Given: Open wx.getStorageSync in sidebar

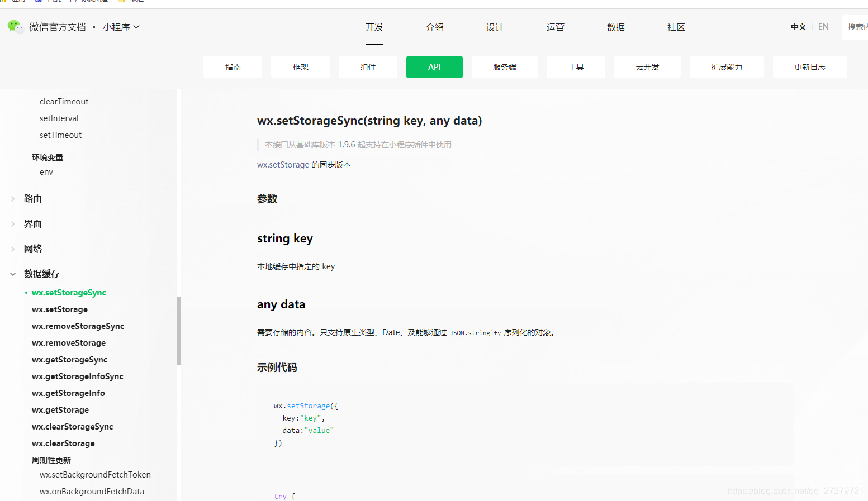Looking at the screenshot, I should [x=69, y=360].
